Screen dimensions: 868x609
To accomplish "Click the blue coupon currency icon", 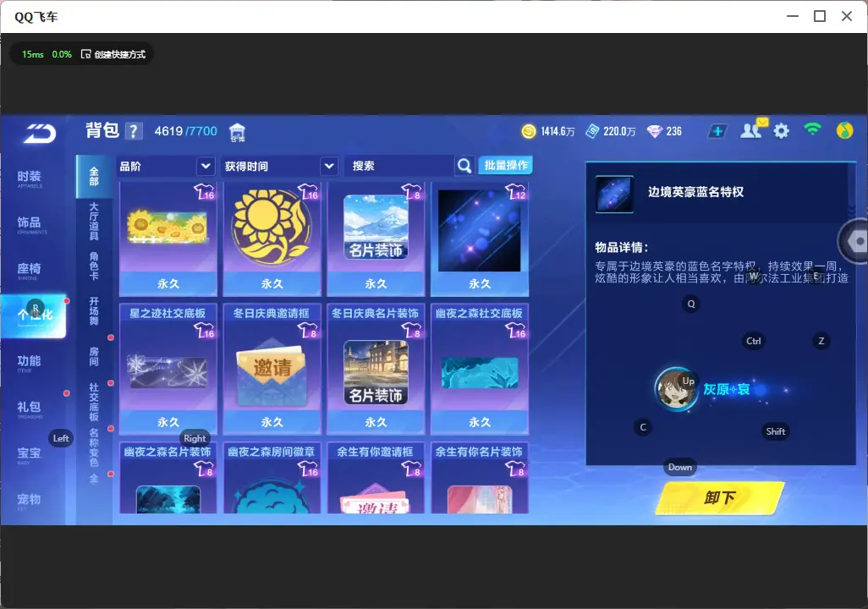I will [x=592, y=131].
